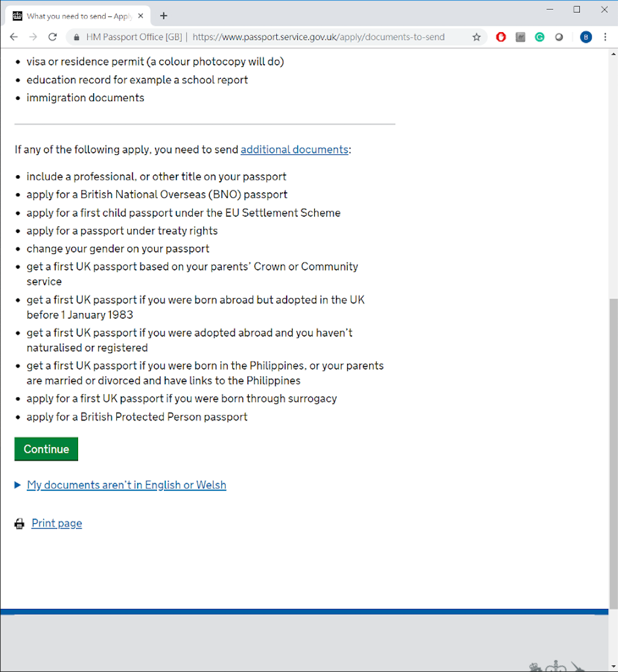Open the red Opera extension icon
The image size is (618, 672).
501,37
